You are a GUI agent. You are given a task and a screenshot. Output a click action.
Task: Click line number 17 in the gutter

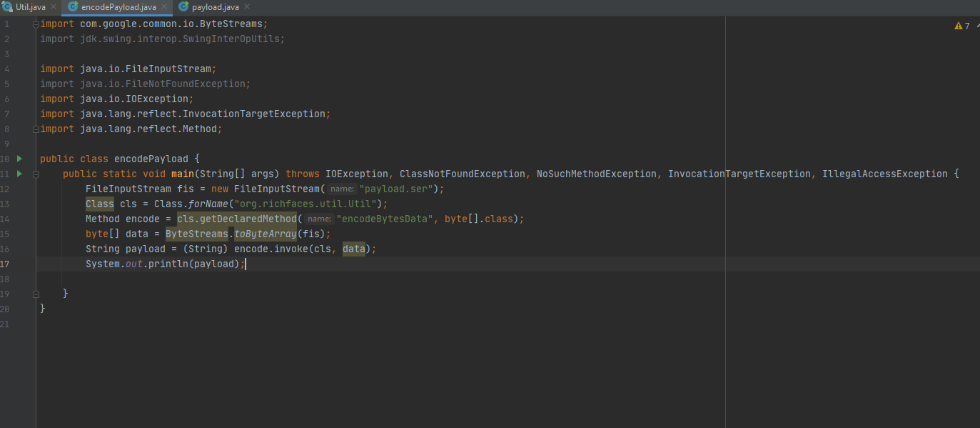[x=6, y=264]
